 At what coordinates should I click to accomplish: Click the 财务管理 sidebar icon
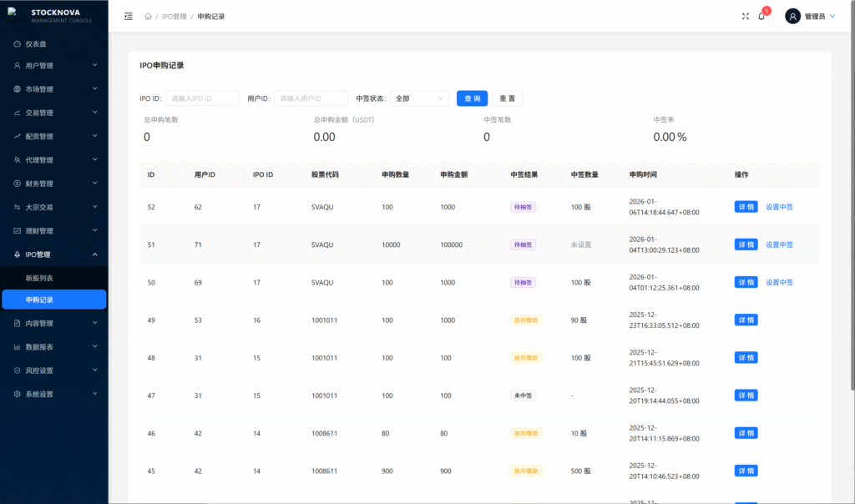18,184
